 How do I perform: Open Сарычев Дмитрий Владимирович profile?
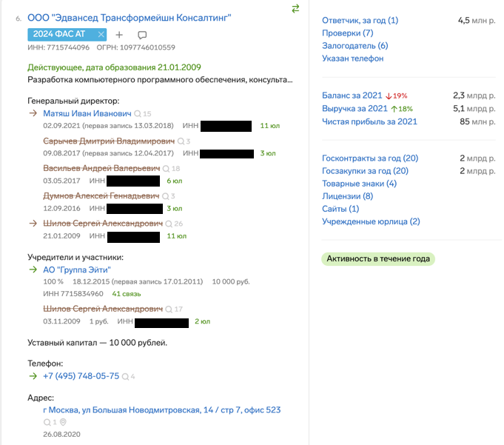tap(109, 141)
